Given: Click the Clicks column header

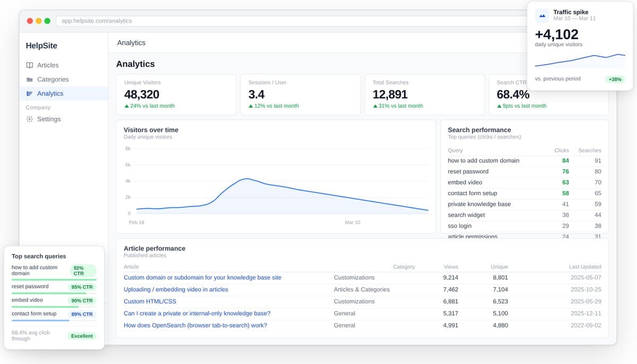Looking at the screenshot, I should (562, 151).
